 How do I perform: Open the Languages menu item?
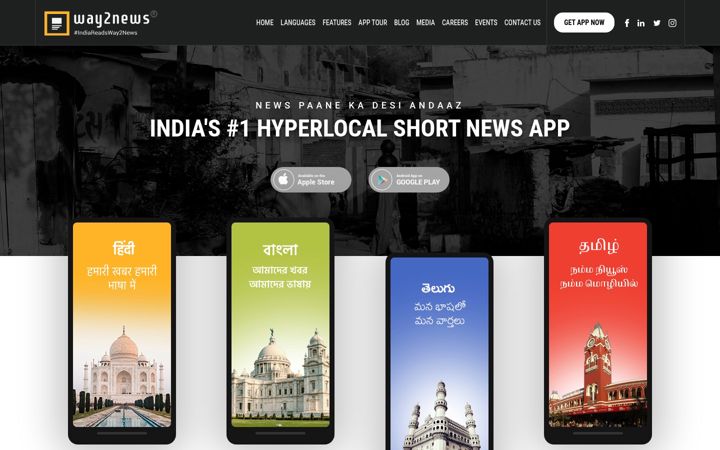(298, 22)
